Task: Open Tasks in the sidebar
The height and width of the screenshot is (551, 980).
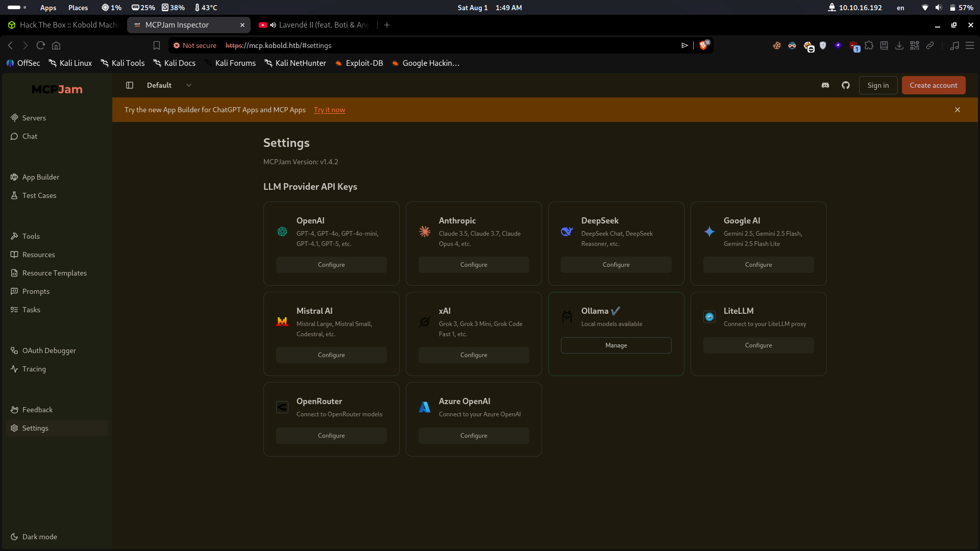Action: [57, 310]
